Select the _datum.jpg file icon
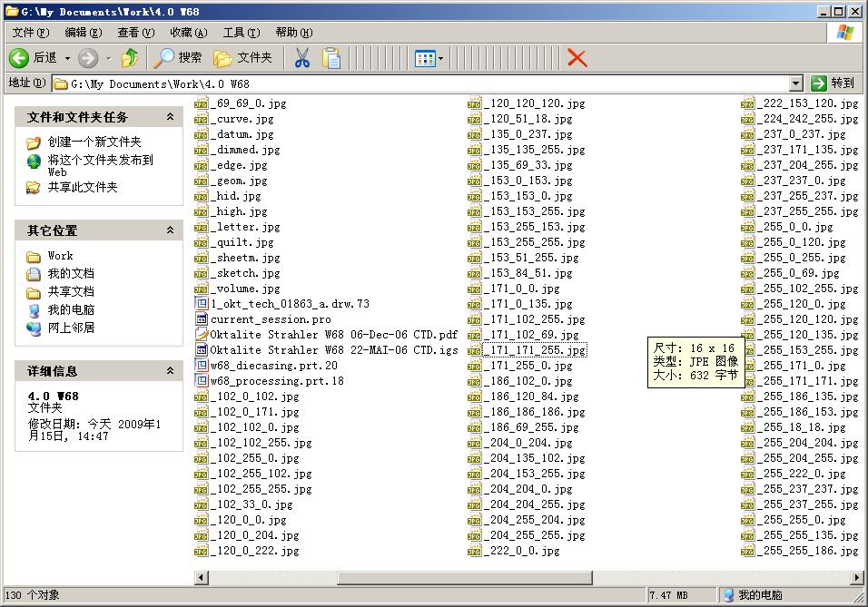The width and height of the screenshot is (868, 607). pos(201,134)
